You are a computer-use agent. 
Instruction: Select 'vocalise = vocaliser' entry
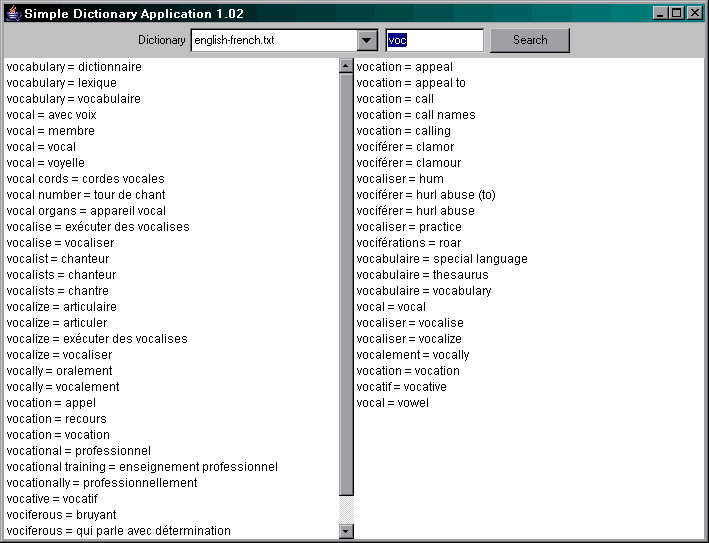click(x=61, y=243)
